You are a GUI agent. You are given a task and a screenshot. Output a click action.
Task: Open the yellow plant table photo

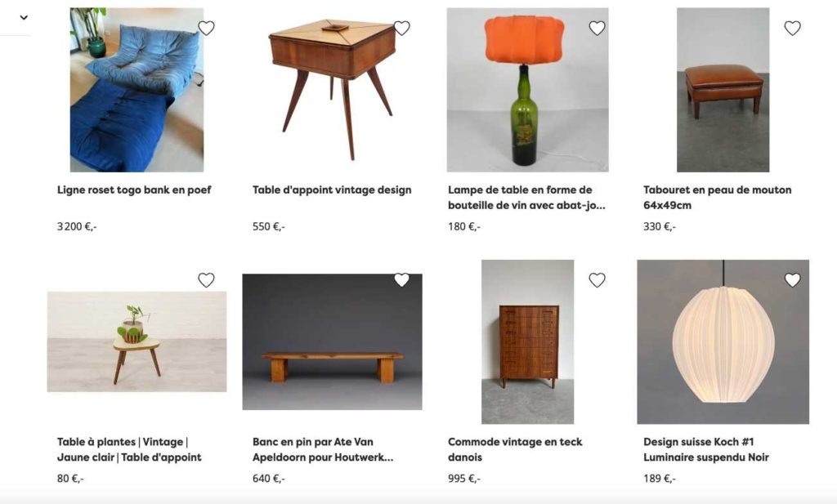tap(137, 342)
